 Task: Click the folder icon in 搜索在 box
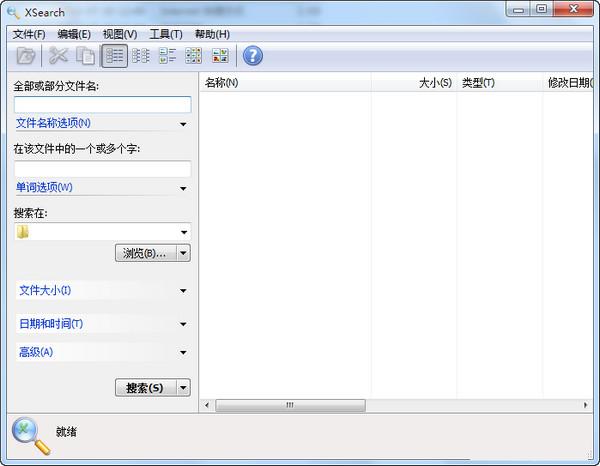[x=23, y=232]
